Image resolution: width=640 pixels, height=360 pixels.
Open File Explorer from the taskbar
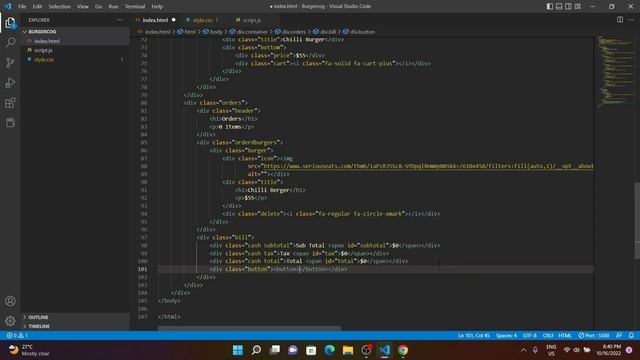click(x=348, y=350)
